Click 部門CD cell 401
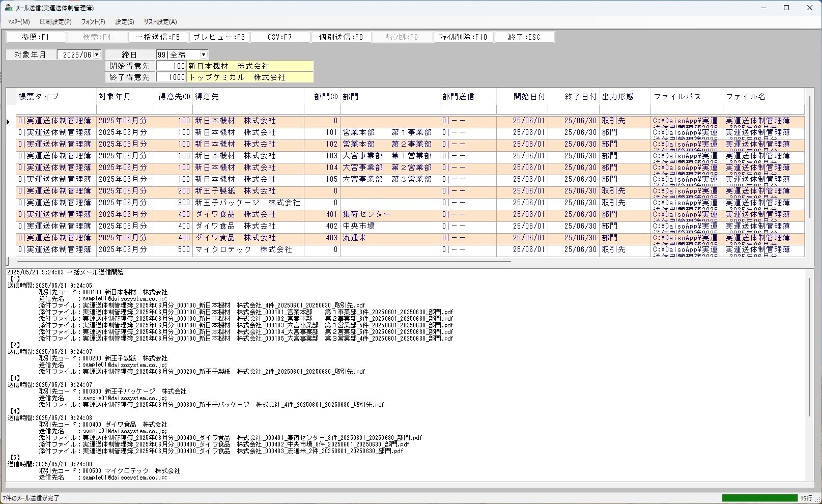The image size is (822, 504). [x=322, y=215]
